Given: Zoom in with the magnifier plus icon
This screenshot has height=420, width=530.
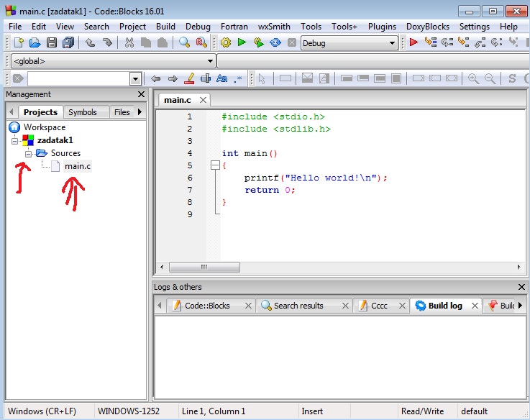Looking at the screenshot, I should click(x=473, y=79).
